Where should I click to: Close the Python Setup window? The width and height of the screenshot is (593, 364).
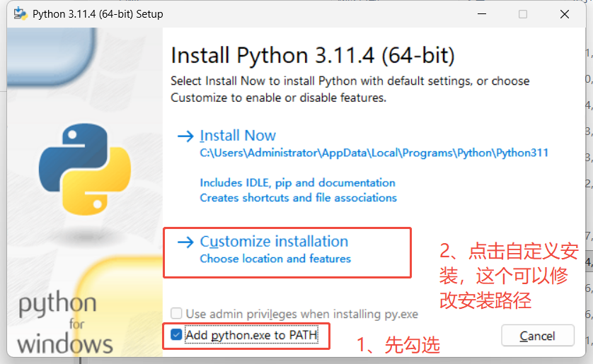565,14
